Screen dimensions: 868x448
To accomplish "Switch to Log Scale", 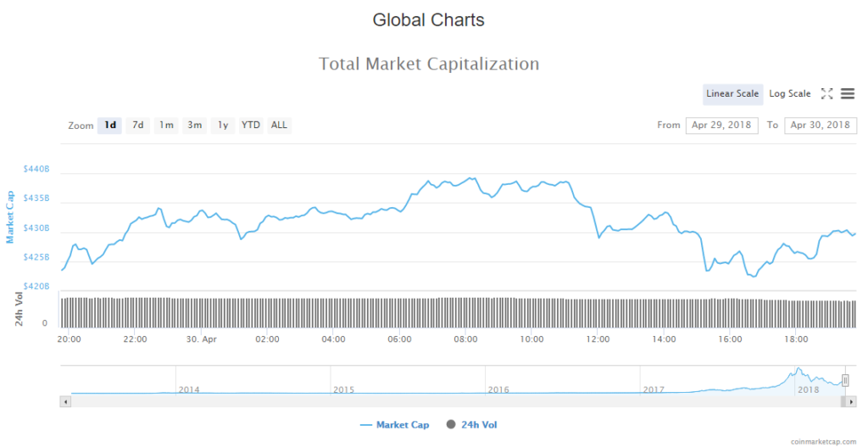I will tap(789, 93).
